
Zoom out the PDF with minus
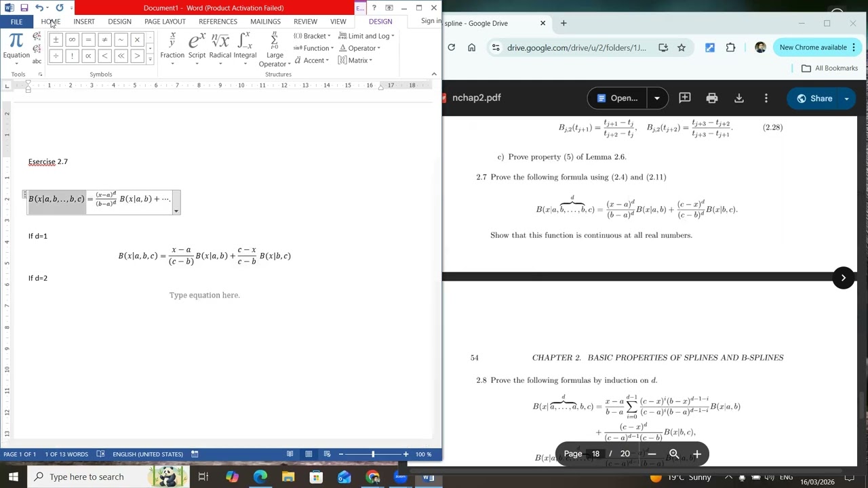tap(652, 454)
